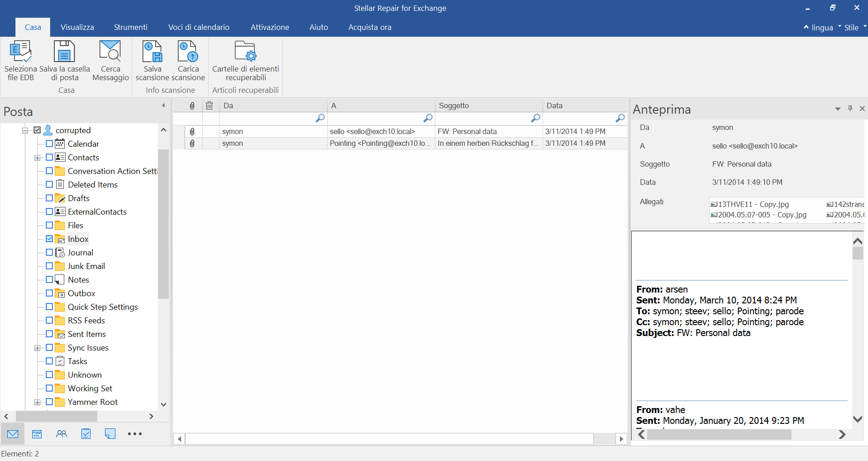Viewport: 868px width, 461px height.
Task: Sort by Data column header
Action: 585,106
